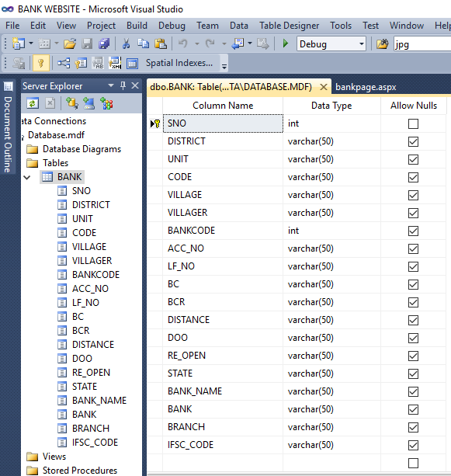451x476 pixels.
Task: Click the Find in Files icon
Action: 383,44
